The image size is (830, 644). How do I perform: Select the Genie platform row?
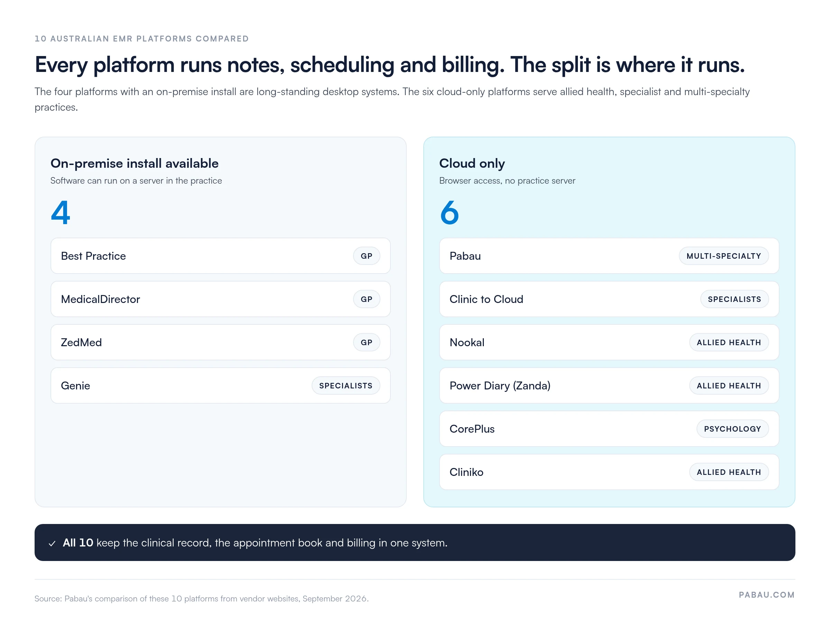tap(220, 386)
